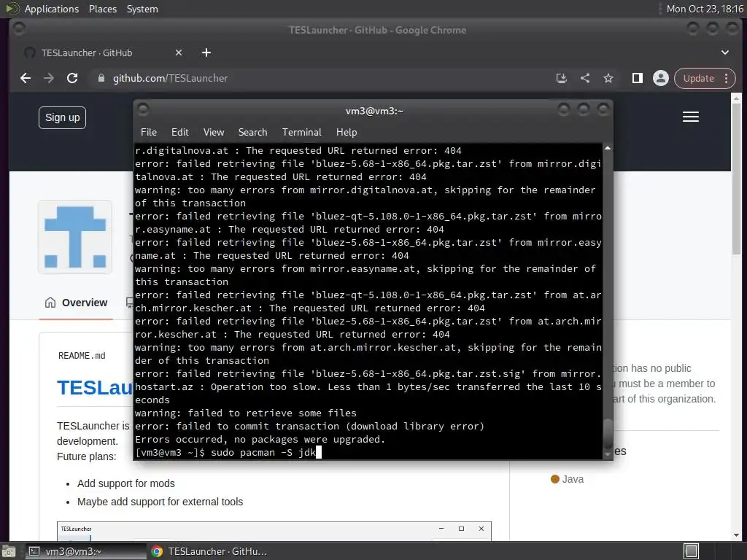The width and height of the screenshot is (747, 560).
Task: Go back in Chrome
Action: pyautogui.click(x=26, y=78)
